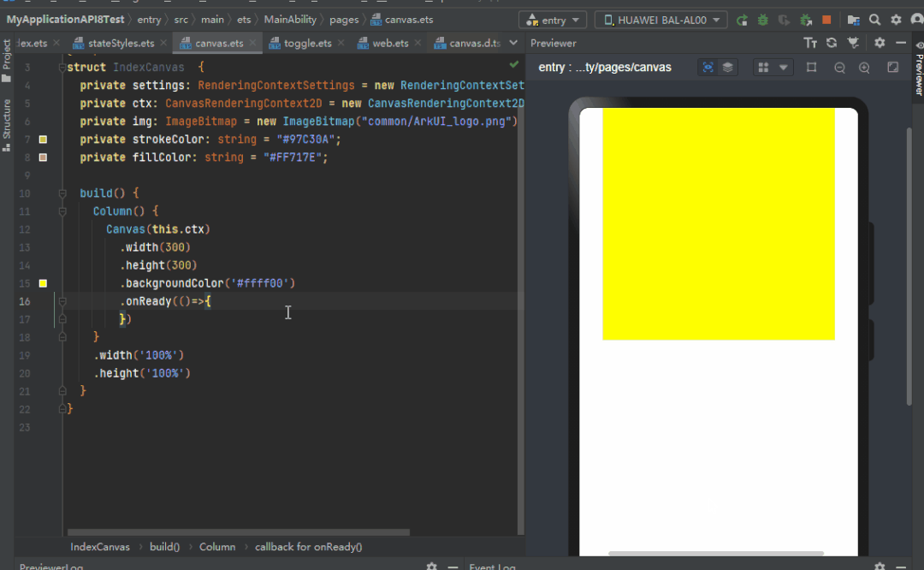
Task: Click 'entry' in the navigation breadcrumb
Action: click(149, 20)
